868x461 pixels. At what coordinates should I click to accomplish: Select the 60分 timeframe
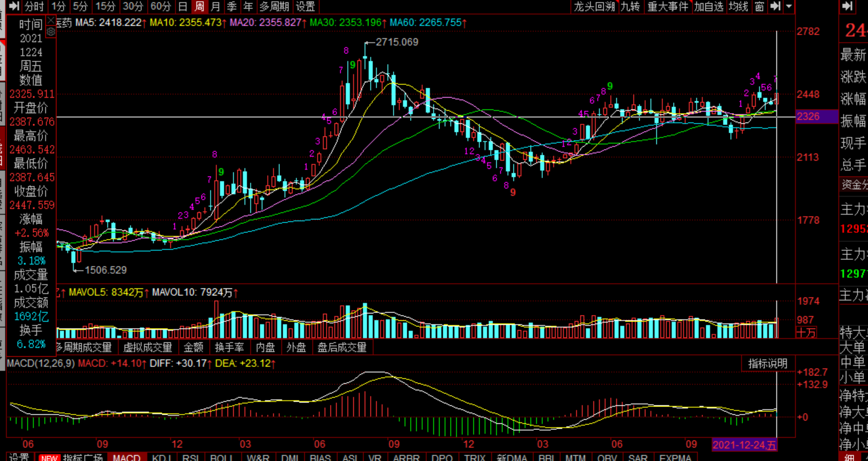click(x=160, y=7)
